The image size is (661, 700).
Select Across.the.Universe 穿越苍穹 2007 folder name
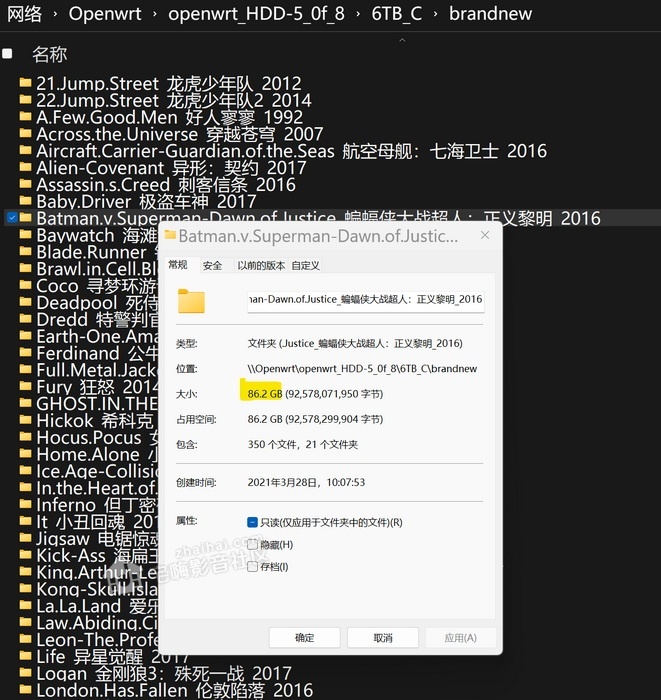point(179,134)
